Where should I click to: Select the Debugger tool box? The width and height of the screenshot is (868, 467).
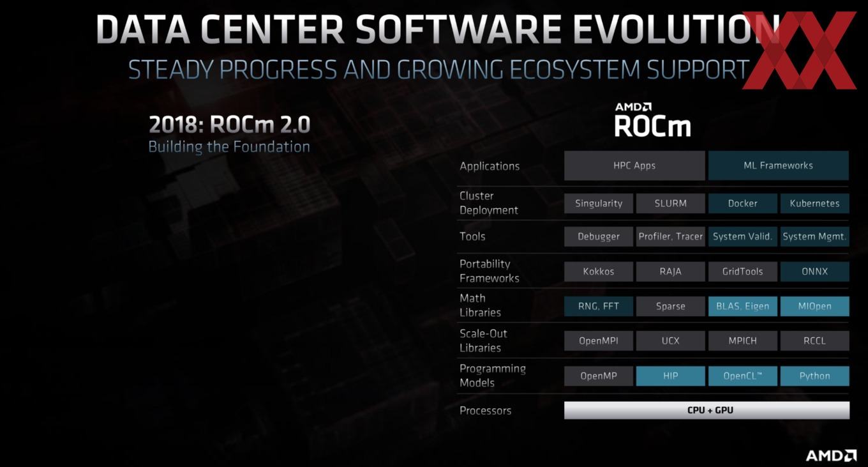pos(599,236)
